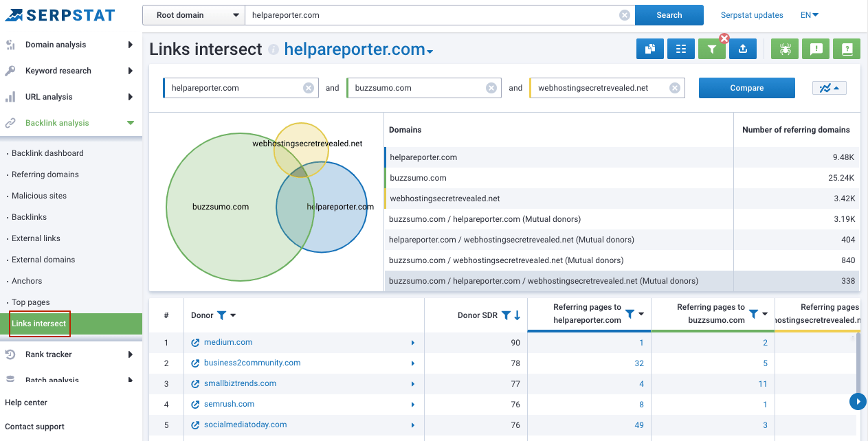Expand the Domain analysis menu arrow
This screenshot has height=441, width=868.
[x=131, y=45]
